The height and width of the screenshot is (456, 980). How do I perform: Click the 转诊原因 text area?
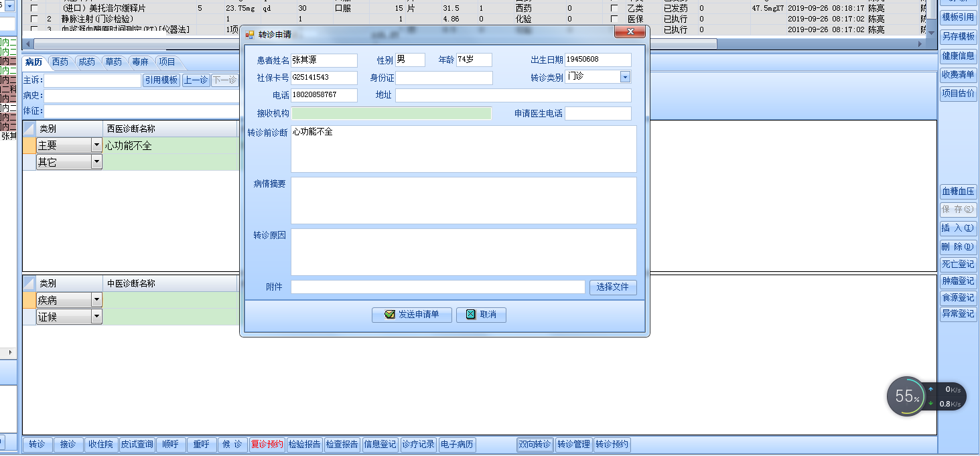point(464,252)
